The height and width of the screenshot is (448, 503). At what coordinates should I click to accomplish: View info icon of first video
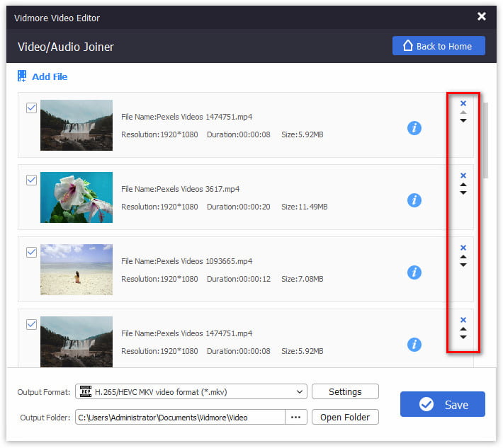pos(414,128)
